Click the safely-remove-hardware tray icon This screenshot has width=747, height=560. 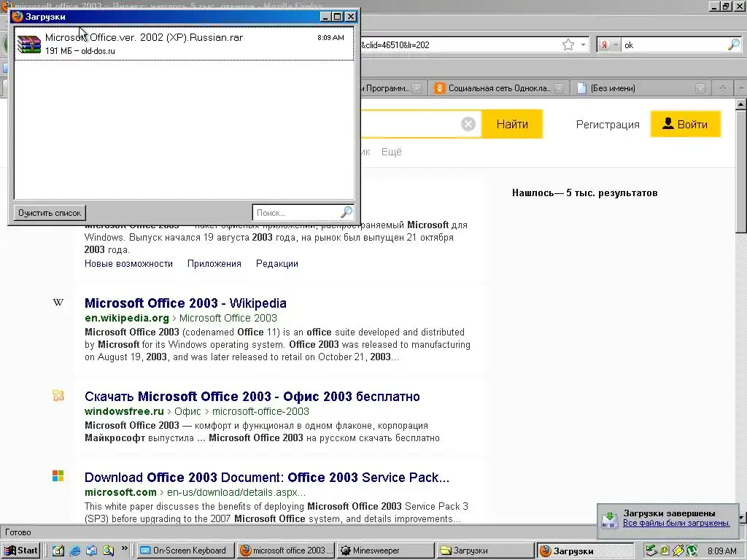(651, 551)
